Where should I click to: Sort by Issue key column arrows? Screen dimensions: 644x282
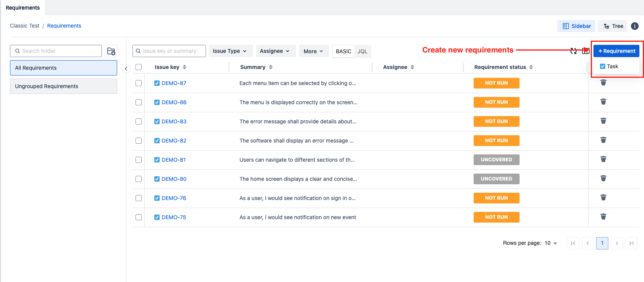coord(185,67)
